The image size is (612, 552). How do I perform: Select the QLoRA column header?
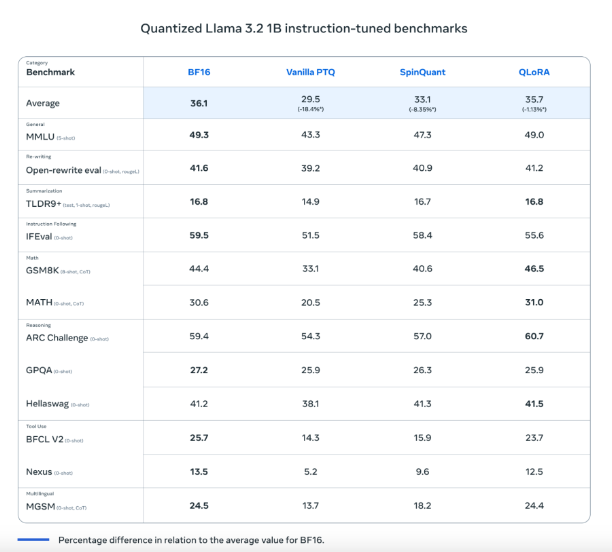534,72
